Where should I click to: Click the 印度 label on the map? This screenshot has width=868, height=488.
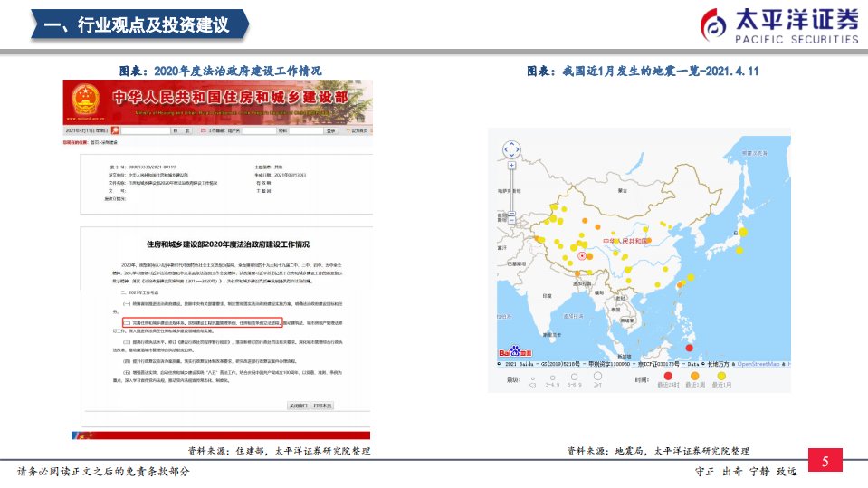[x=547, y=296]
